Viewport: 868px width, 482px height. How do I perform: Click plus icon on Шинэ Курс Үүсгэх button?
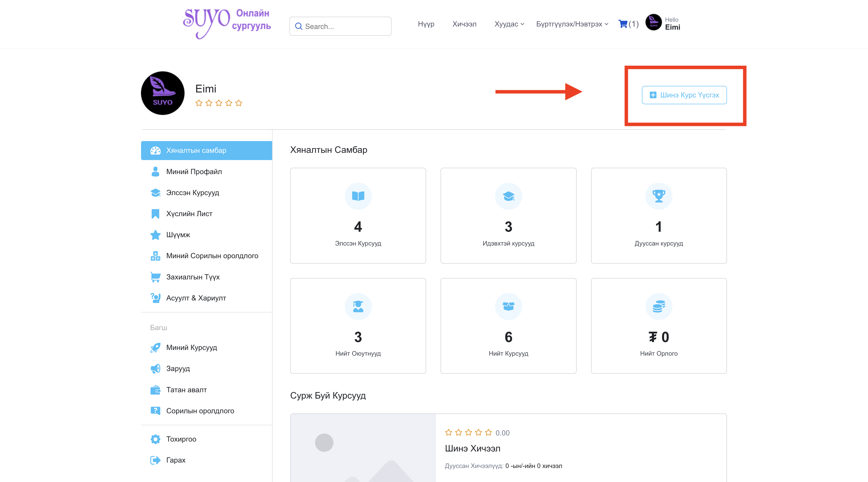pyautogui.click(x=653, y=95)
